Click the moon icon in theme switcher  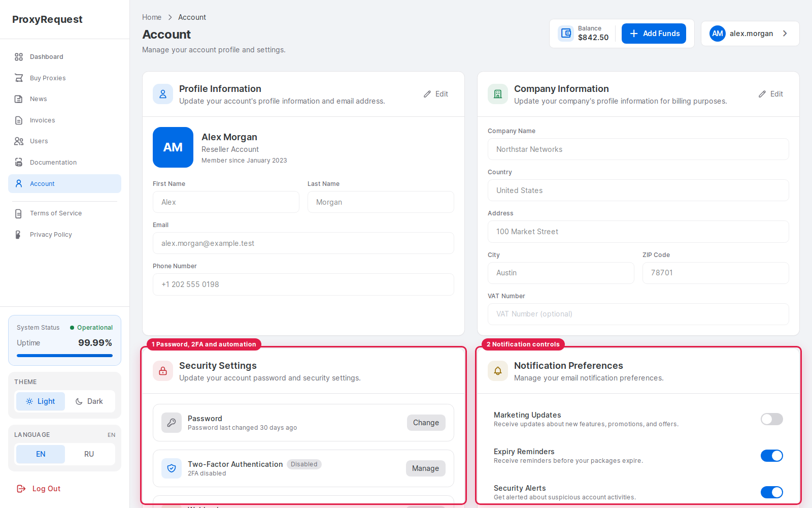click(x=79, y=401)
